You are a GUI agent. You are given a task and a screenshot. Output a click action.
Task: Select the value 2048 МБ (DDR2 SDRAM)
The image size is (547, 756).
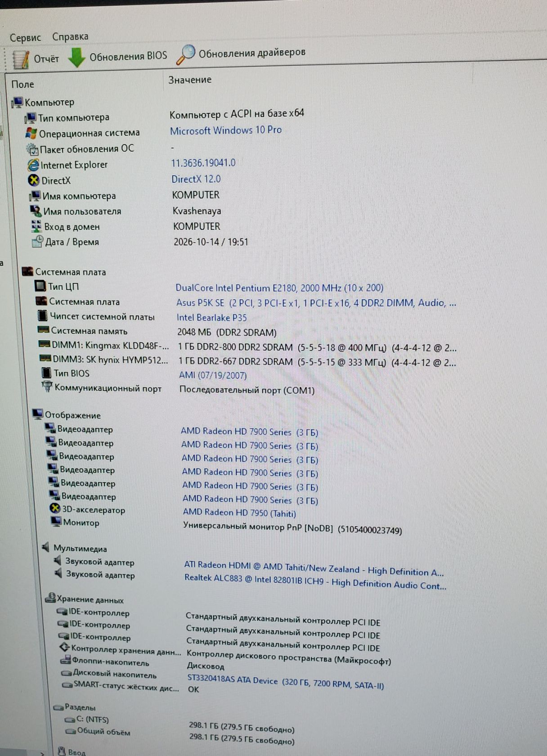click(x=227, y=332)
